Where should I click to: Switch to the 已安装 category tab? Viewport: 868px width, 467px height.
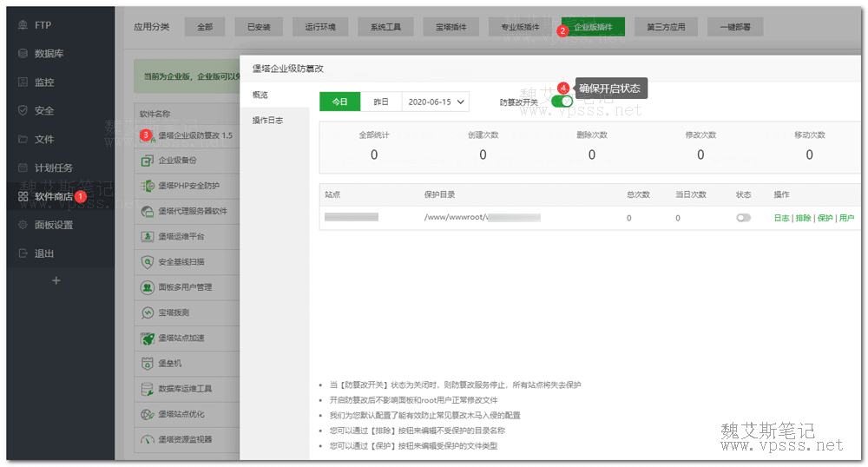[259, 27]
